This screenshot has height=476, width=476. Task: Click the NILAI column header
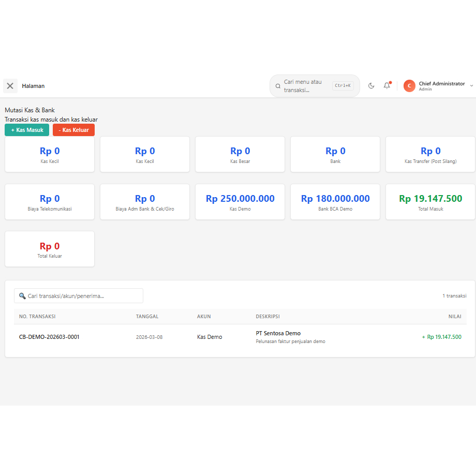[455, 316]
